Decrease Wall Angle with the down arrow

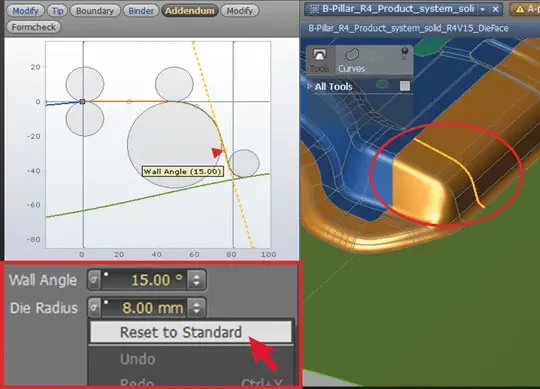pos(197,284)
